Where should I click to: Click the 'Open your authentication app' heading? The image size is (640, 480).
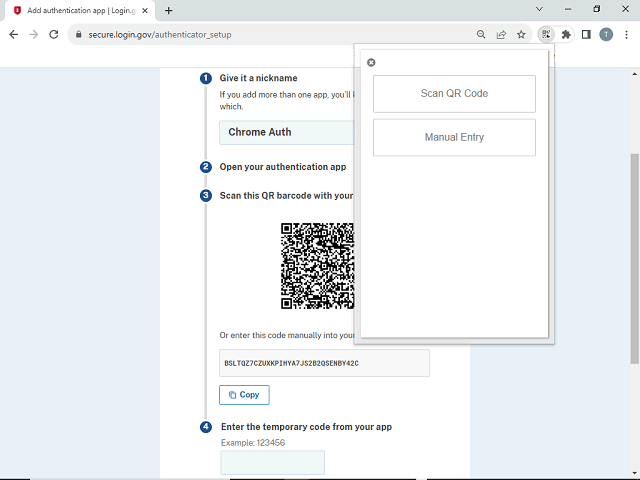(283, 167)
